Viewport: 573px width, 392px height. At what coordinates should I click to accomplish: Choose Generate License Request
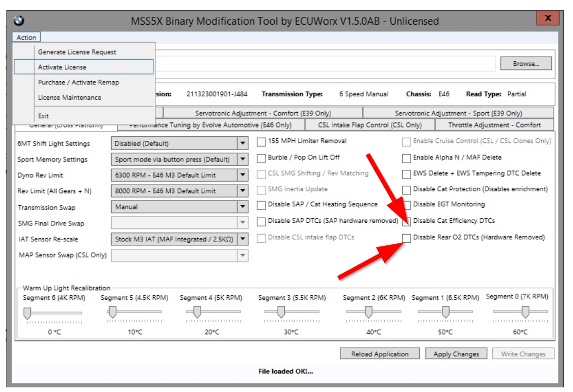coord(77,52)
